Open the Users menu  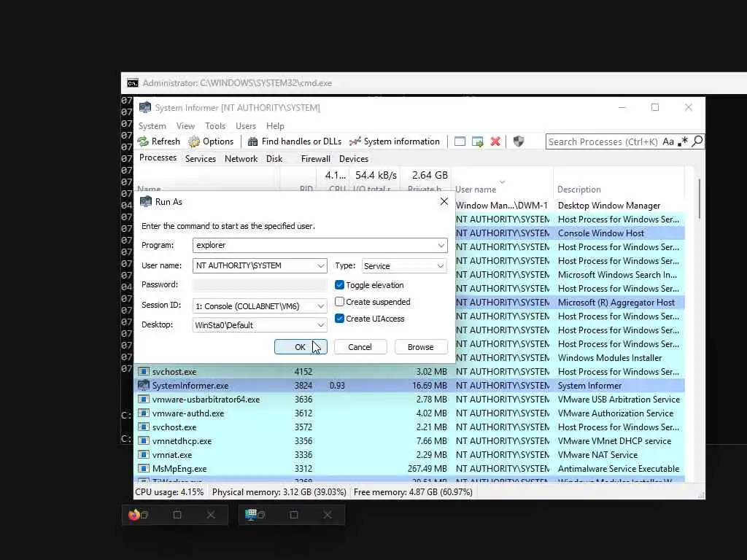pyautogui.click(x=246, y=125)
